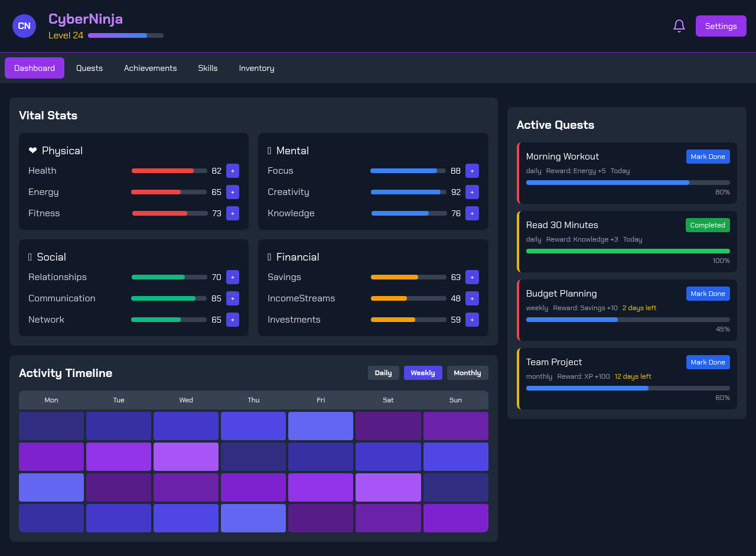Click the notification bell icon
The height and width of the screenshot is (556, 756).
pyautogui.click(x=679, y=26)
